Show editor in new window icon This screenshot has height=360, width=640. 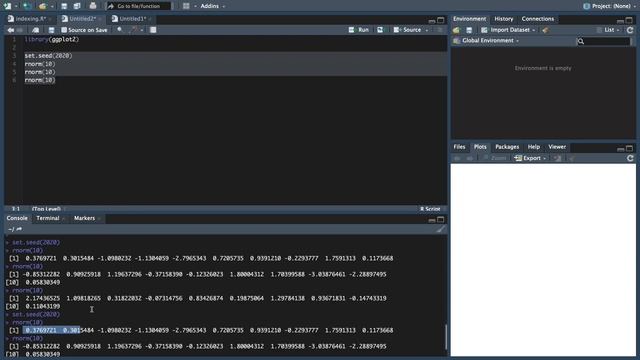coord(36,30)
